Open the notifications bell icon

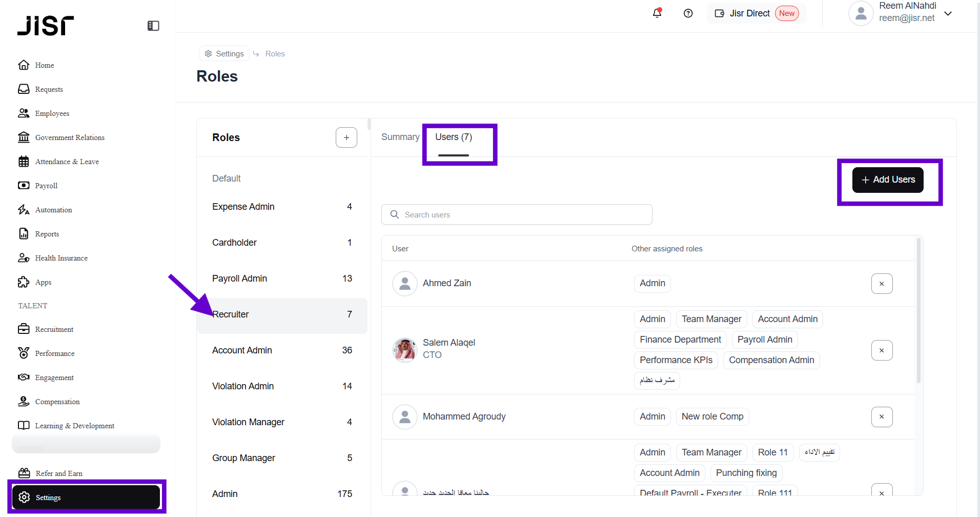657,13
